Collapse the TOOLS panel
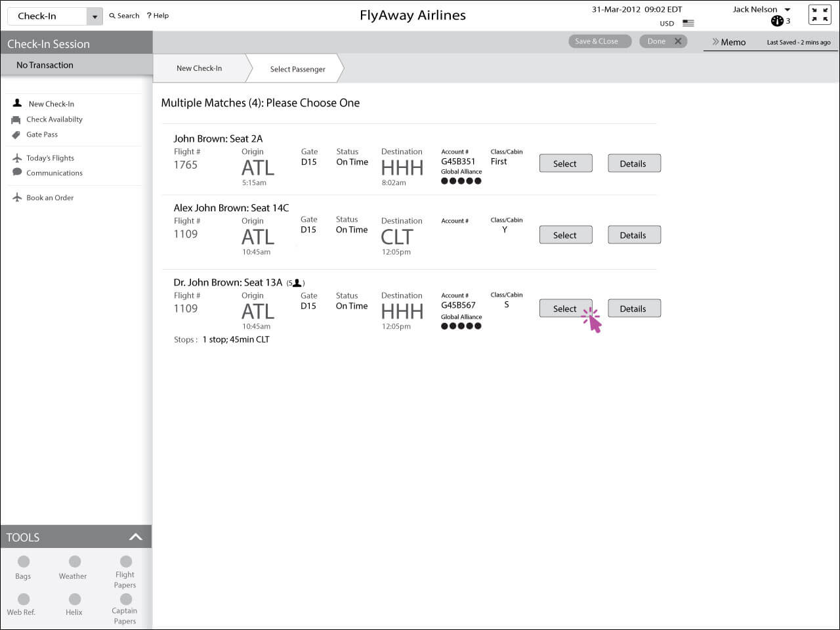The height and width of the screenshot is (630, 840). (135, 537)
